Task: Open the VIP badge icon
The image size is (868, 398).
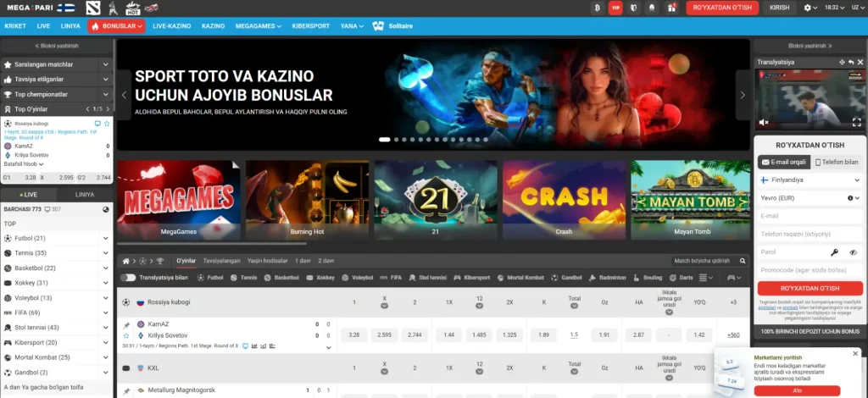Action: (615, 8)
